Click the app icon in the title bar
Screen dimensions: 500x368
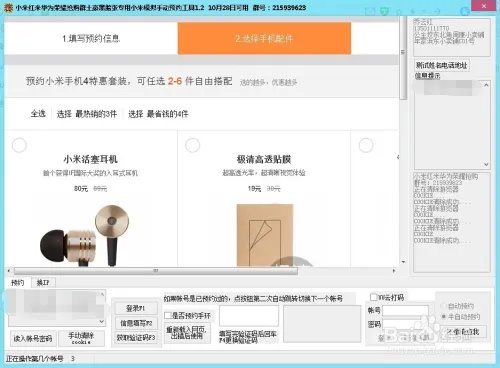[x=8, y=7]
